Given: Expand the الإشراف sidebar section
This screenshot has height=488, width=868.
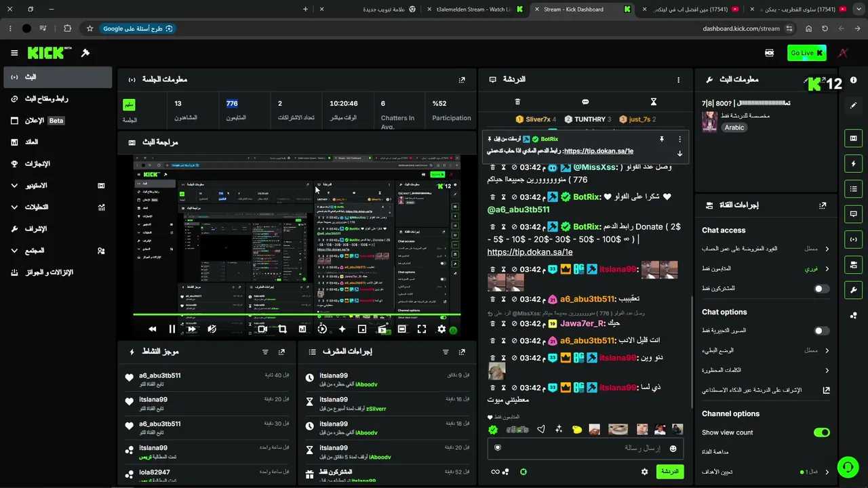Looking at the screenshot, I should (x=57, y=229).
